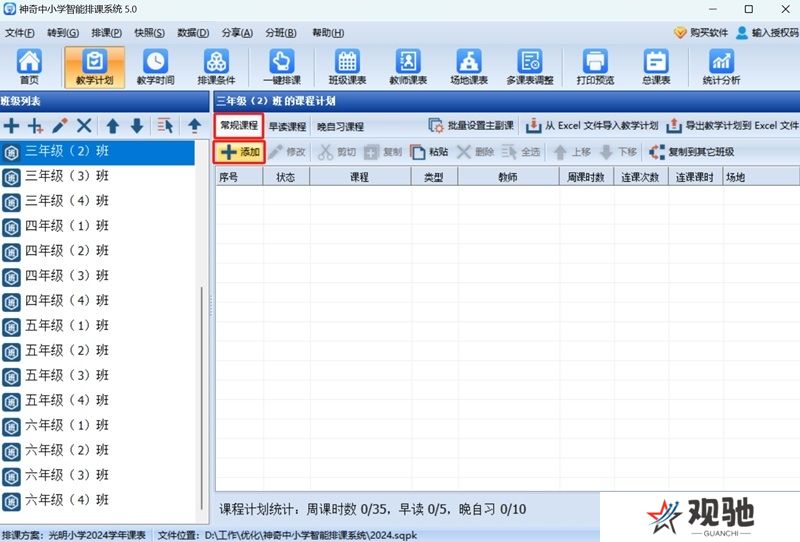This screenshot has width=800, height=542.
Task: Switch to the 常规课程 tab
Action: point(239,126)
